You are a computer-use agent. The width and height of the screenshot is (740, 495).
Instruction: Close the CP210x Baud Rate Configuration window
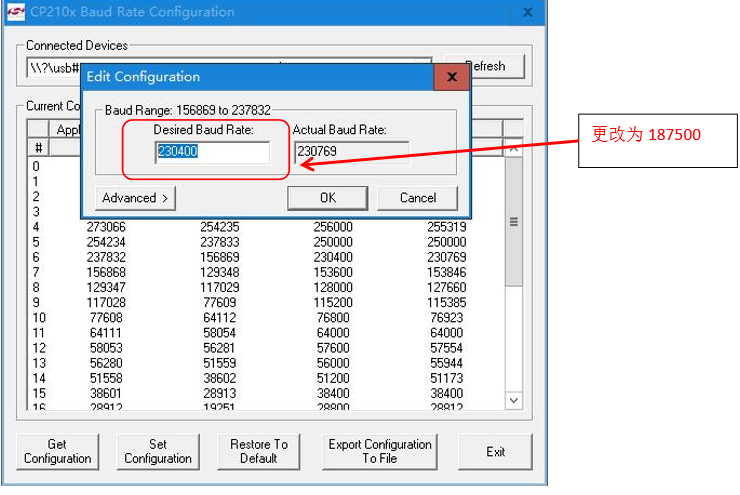[528, 12]
